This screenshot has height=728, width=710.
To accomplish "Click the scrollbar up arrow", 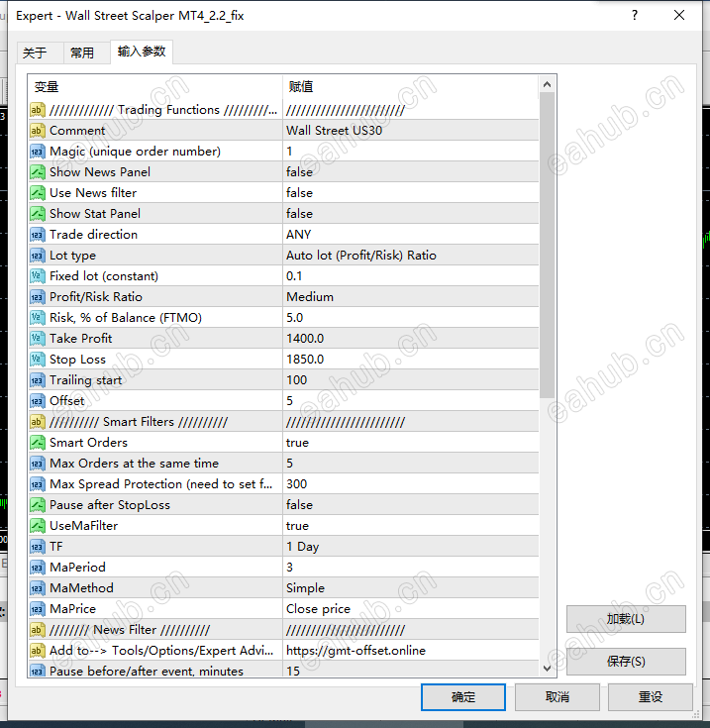I will point(548,84).
